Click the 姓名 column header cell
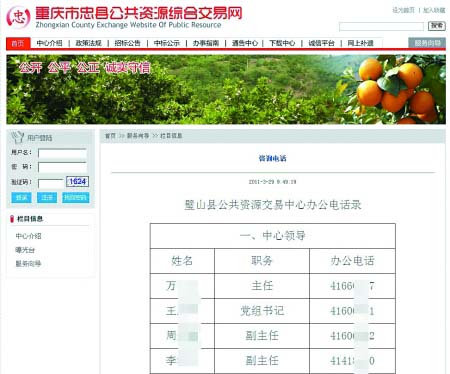The image size is (450, 374). [182, 261]
